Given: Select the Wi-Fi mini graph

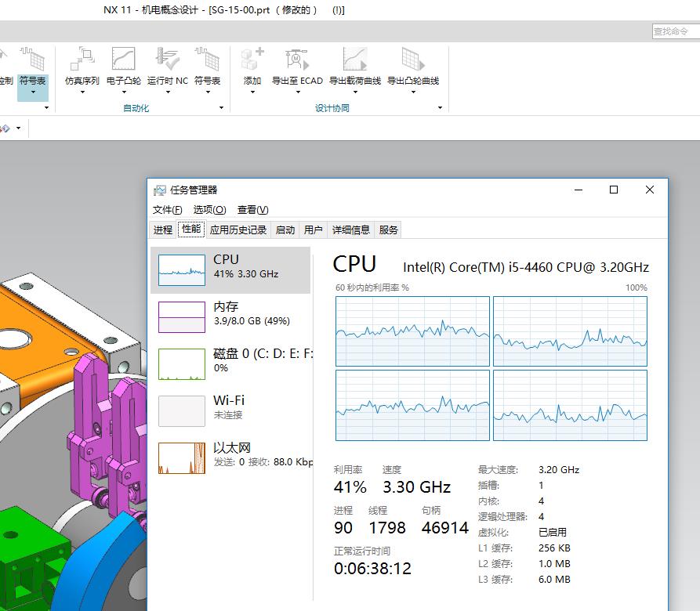Looking at the screenshot, I should (182, 411).
